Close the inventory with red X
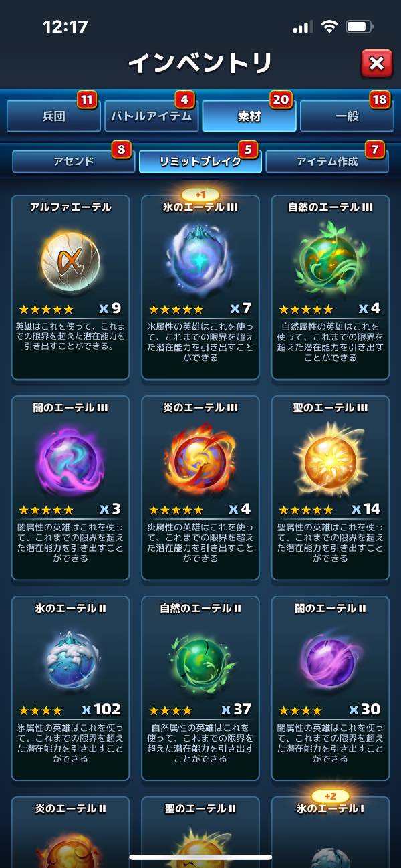The image size is (401, 868). tap(377, 64)
